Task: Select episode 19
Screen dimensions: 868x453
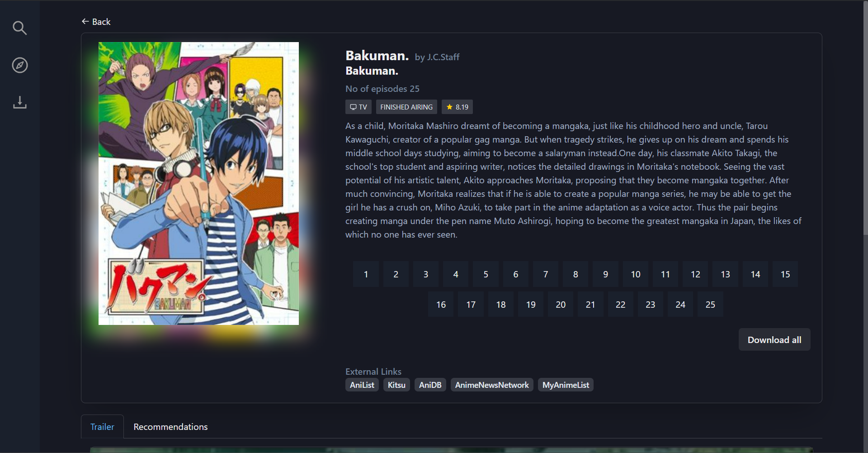Action: [x=531, y=304]
